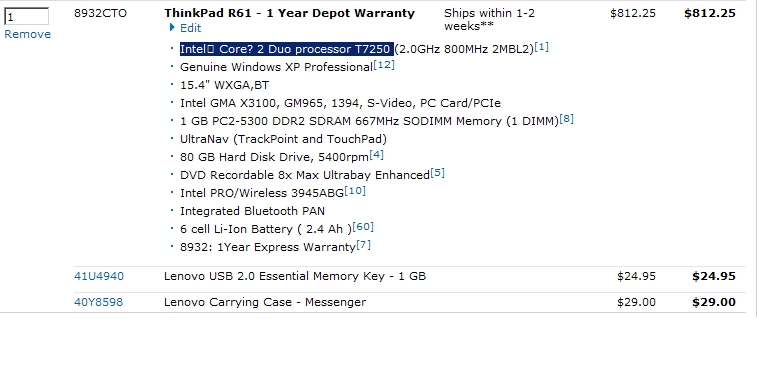Open footnote [12] after Windows XP Professional
759x384 pixels.
[x=384, y=64]
